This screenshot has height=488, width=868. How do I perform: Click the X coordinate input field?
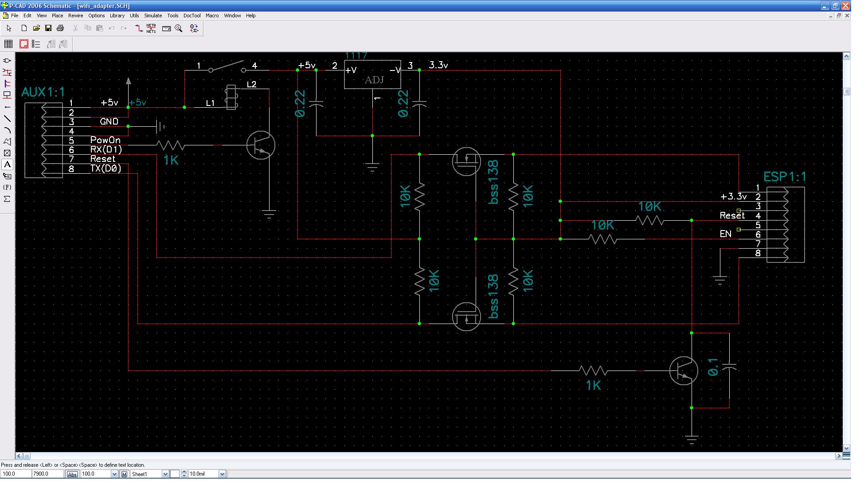(15, 474)
